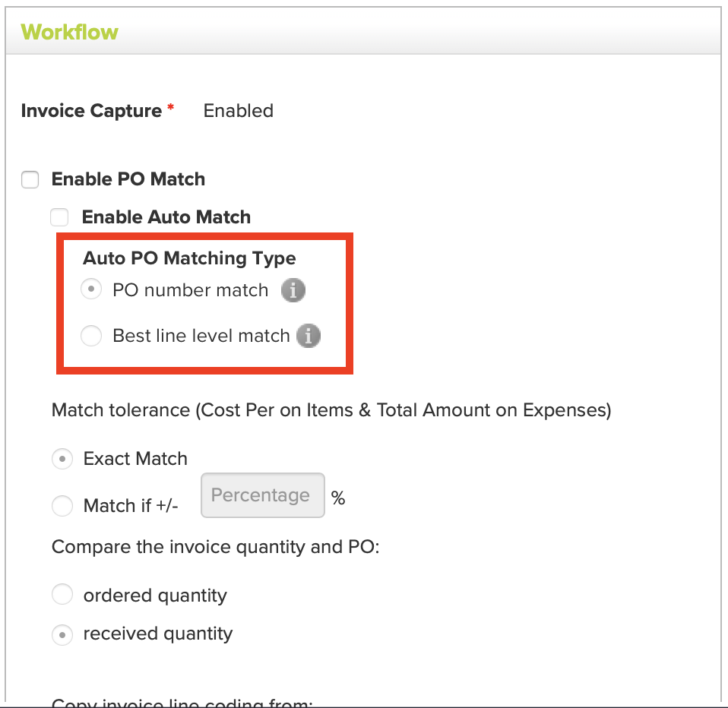The width and height of the screenshot is (728, 708).
Task: Select received quantity comparison
Action: [x=62, y=635]
